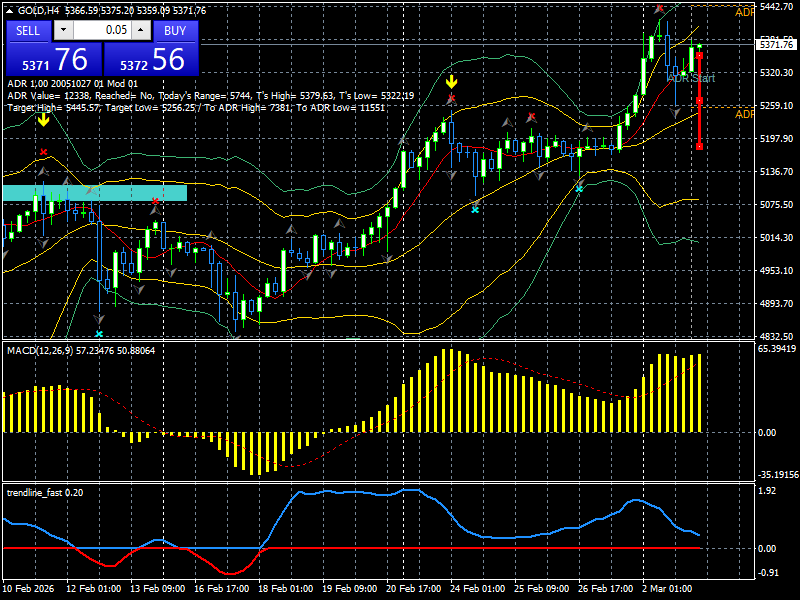Sell at the 5371 76 bid price
The image size is (800, 600).
pyautogui.click(x=54, y=59)
